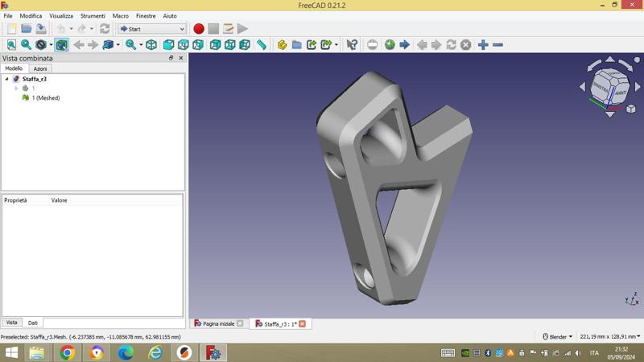Switch to the Azioni tab
Viewport: 644px width, 362px height.
(x=39, y=69)
